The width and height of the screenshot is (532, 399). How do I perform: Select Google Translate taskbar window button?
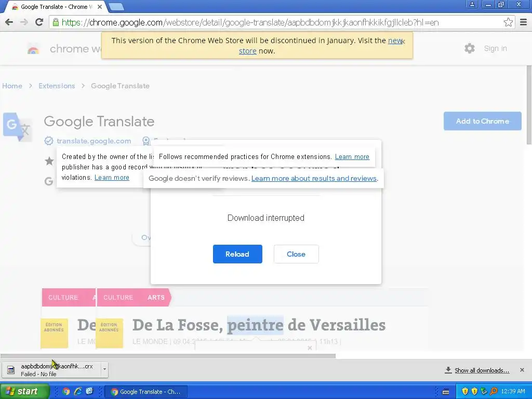[x=147, y=392]
